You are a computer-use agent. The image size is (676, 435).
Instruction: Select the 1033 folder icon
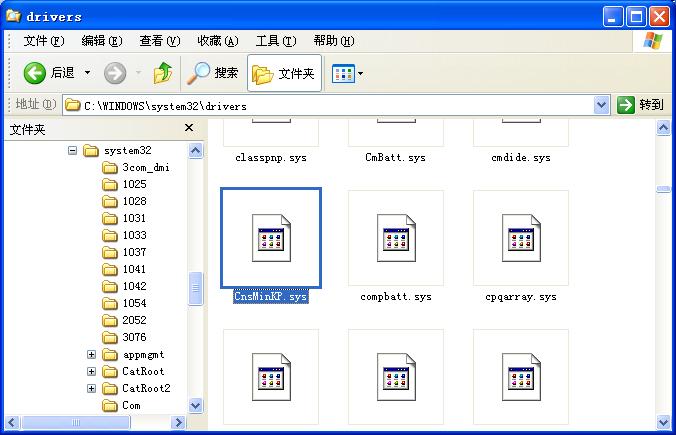click(110, 235)
